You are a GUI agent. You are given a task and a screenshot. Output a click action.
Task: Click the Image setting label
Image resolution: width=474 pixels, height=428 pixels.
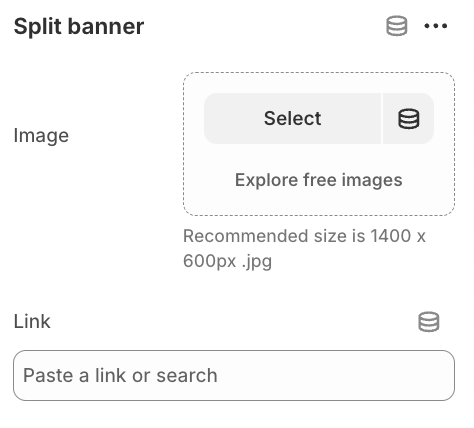[x=41, y=136]
